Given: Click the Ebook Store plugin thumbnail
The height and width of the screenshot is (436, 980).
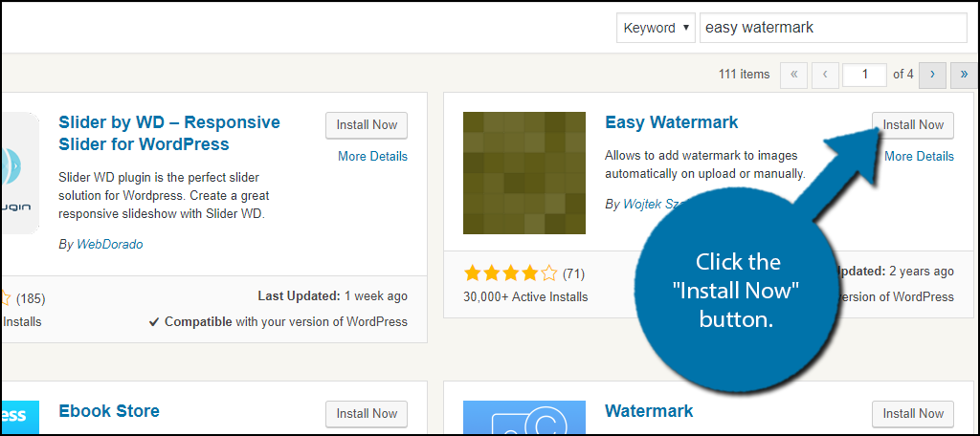Looking at the screenshot, I should coord(19,417).
